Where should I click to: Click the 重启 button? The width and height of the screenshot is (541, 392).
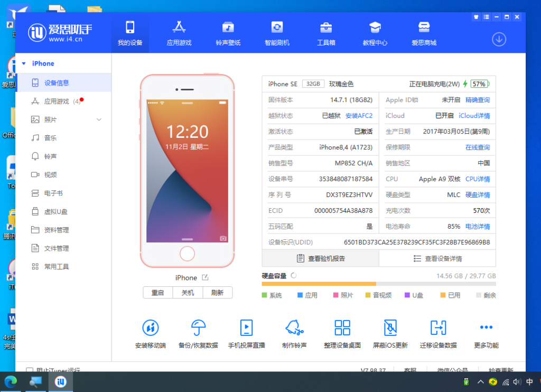coord(157,293)
